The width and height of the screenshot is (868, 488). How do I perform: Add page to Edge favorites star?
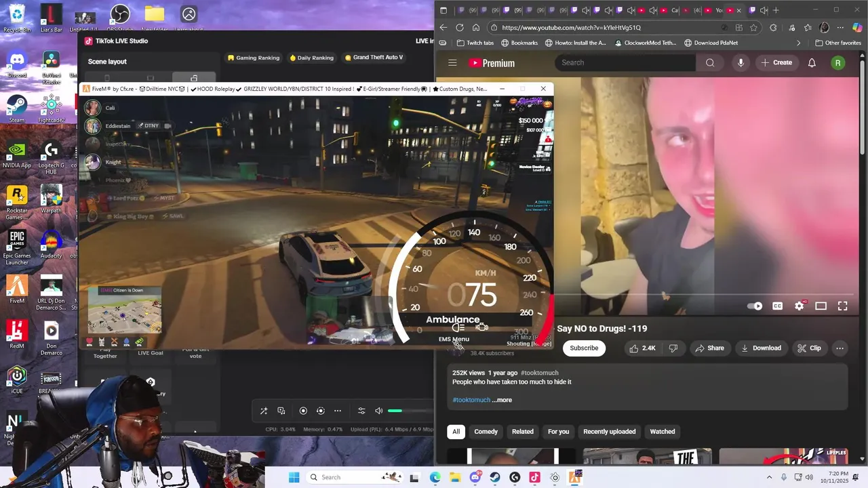click(753, 28)
